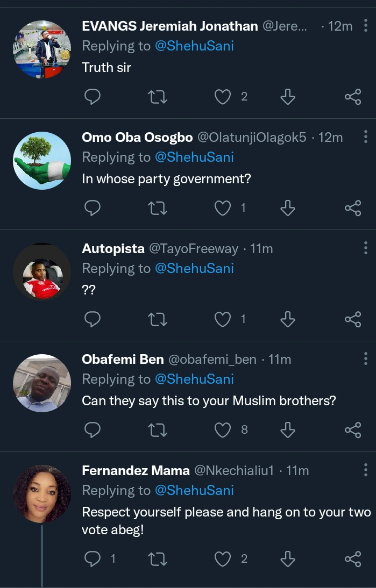Image resolution: width=376 pixels, height=588 pixels.
Task: Like the 'Truth sir' tweet
Action: [x=223, y=97]
